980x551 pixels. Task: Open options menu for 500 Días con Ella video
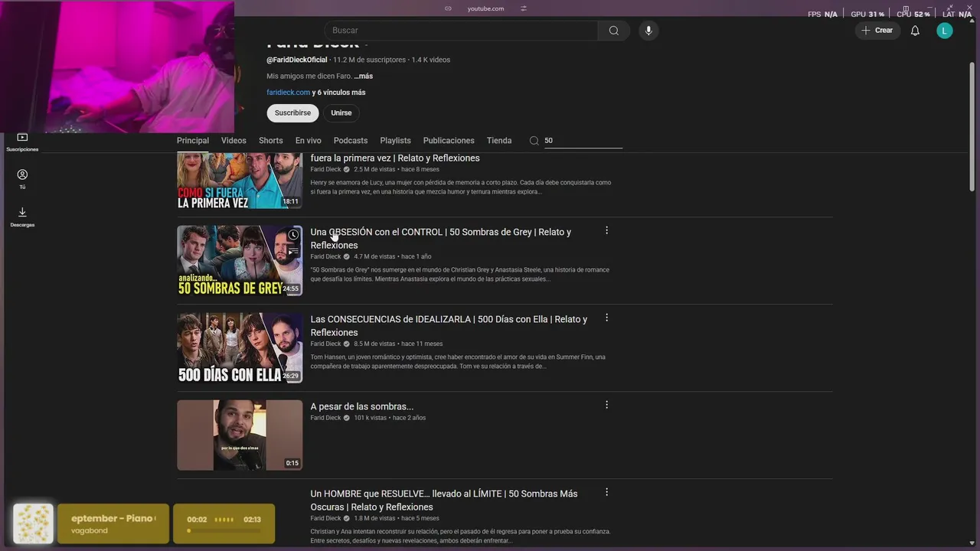tap(606, 318)
